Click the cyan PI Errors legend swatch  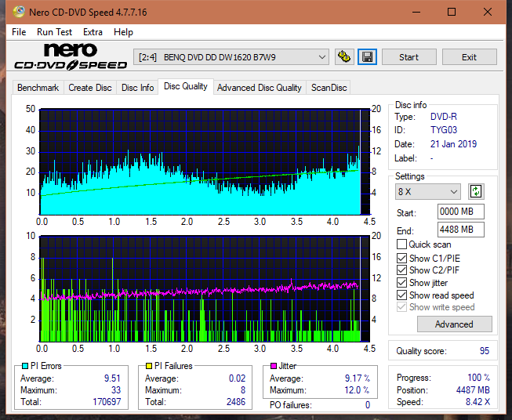(x=25, y=366)
